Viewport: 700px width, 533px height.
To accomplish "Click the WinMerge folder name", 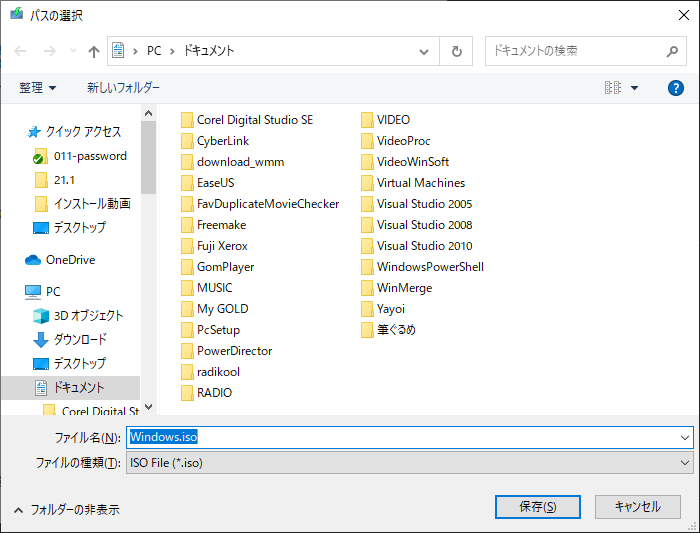I will 404,288.
